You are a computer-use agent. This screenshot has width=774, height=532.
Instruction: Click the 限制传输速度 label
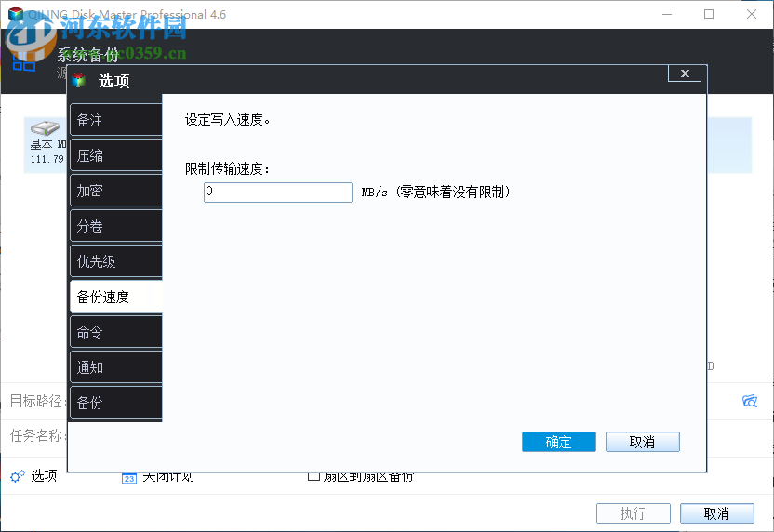click(x=227, y=168)
